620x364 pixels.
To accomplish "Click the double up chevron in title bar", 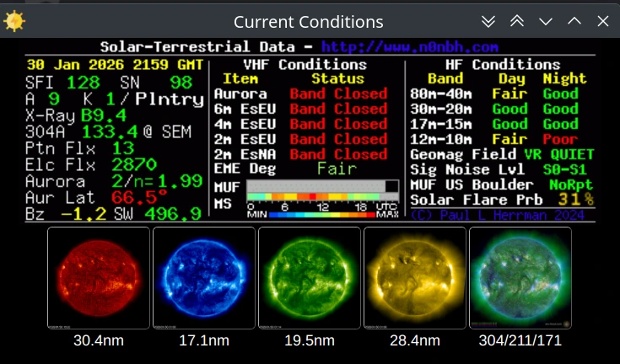I will coord(517,21).
